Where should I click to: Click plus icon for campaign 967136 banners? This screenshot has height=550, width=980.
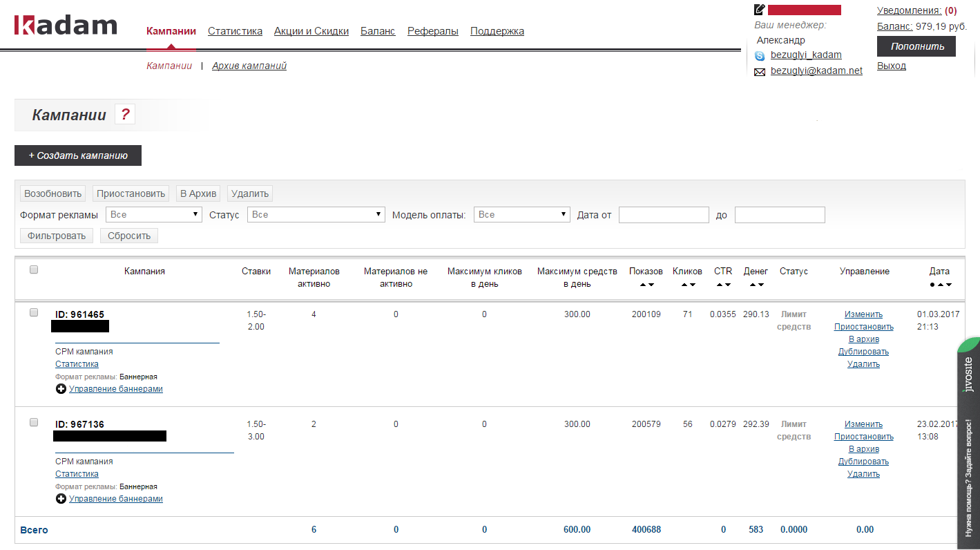coord(61,499)
